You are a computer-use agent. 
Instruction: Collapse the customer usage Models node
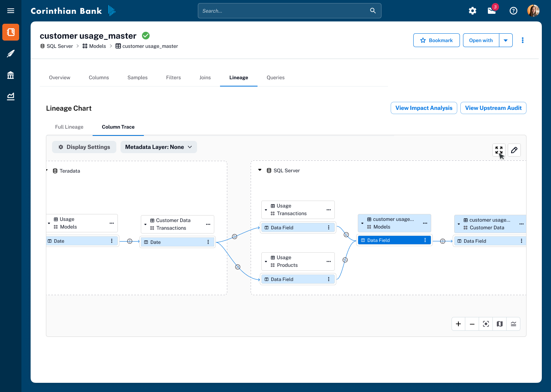[362, 223]
